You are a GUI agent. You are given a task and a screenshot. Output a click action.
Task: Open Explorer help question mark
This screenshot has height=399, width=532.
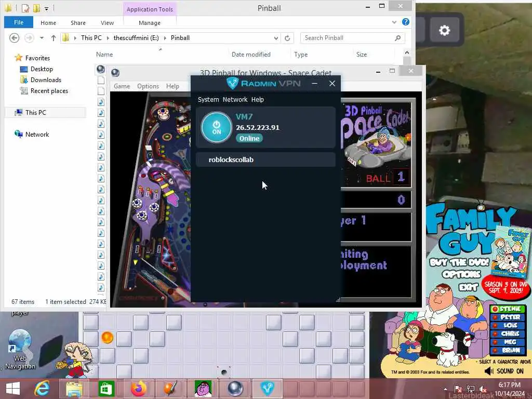(405, 22)
